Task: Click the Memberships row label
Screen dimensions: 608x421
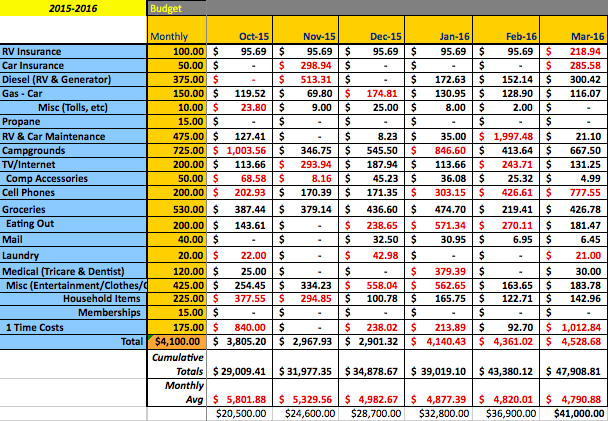Action: [x=73, y=312]
